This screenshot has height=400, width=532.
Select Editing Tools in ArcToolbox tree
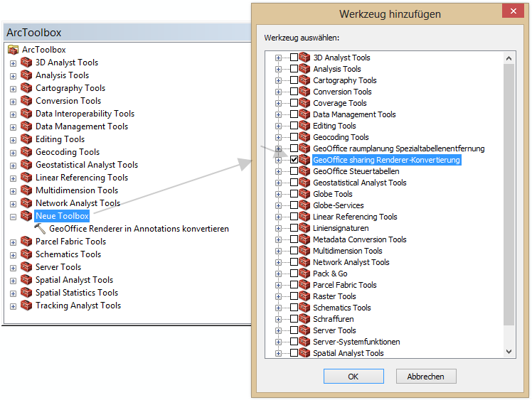(60, 139)
